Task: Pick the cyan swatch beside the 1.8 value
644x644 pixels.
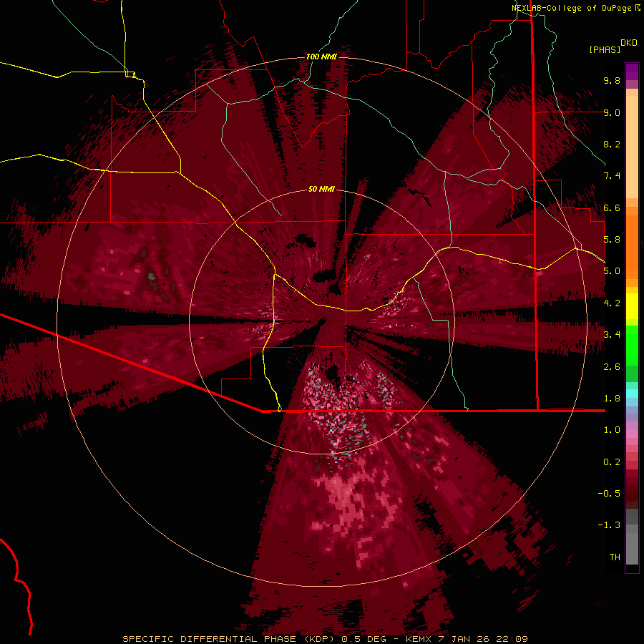Action: [x=632, y=394]
